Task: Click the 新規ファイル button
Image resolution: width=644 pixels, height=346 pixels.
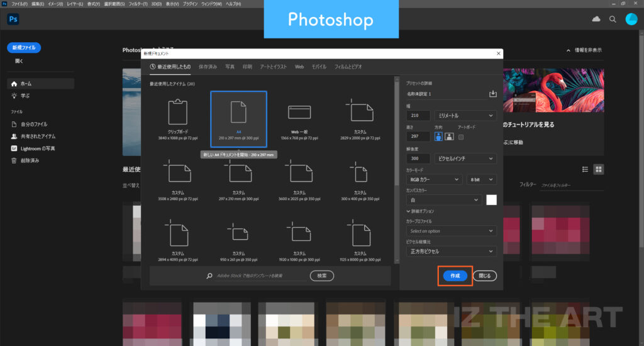Action: [x=24, y=48]
